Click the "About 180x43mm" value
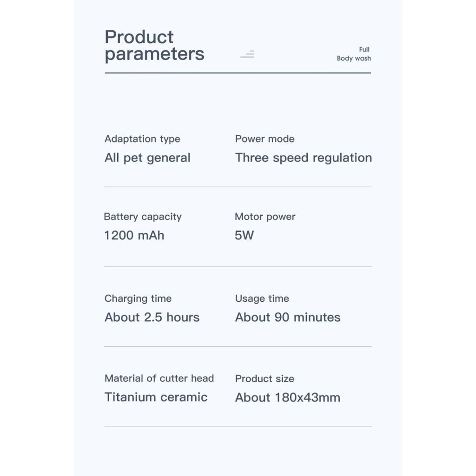 pos(288,398)
